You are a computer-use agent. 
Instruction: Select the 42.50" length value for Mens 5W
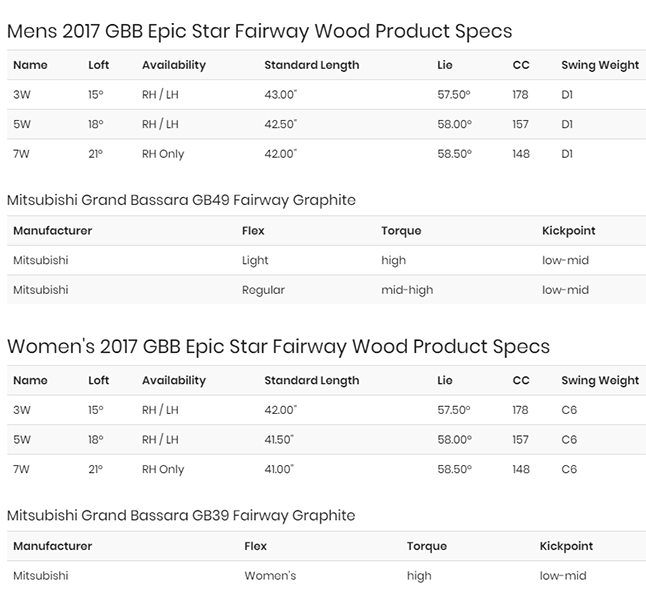(x=281, y=124)
